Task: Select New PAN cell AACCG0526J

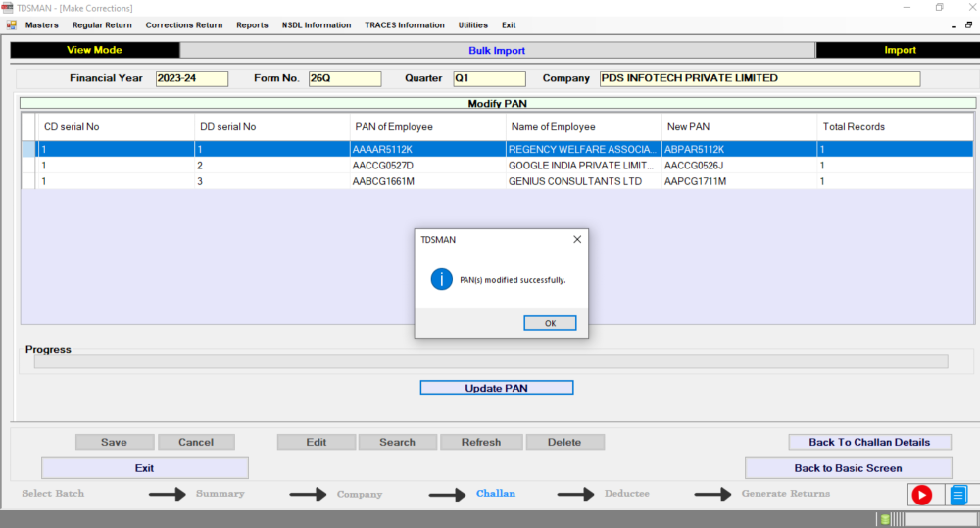Action: pyautogui.click(x=739, y=166)
